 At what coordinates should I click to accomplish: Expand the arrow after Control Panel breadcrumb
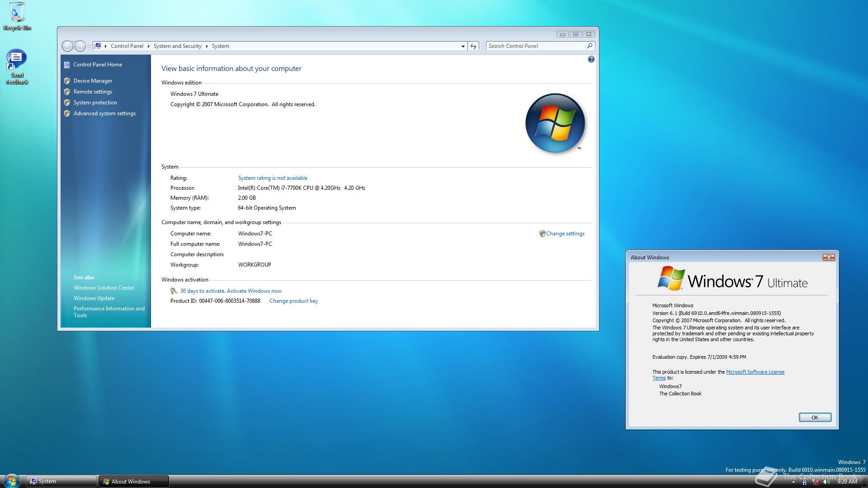148,46
